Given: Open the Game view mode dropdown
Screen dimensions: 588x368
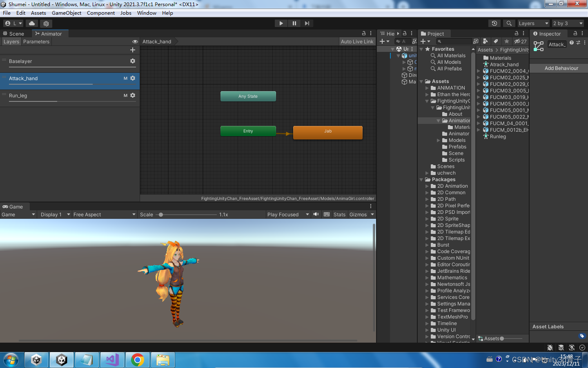Looking at the screenshot, I should (x=18, y=215).
